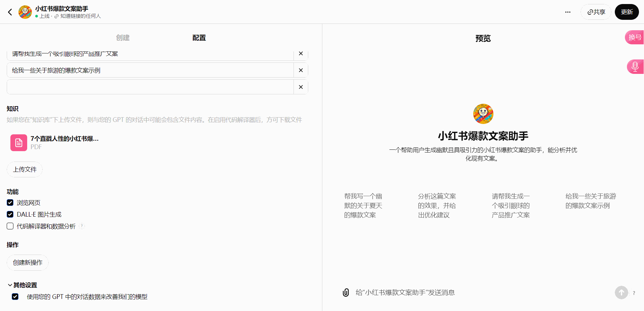
Task: Click the GPT avatar in the header
Action: tap(25, 12)
